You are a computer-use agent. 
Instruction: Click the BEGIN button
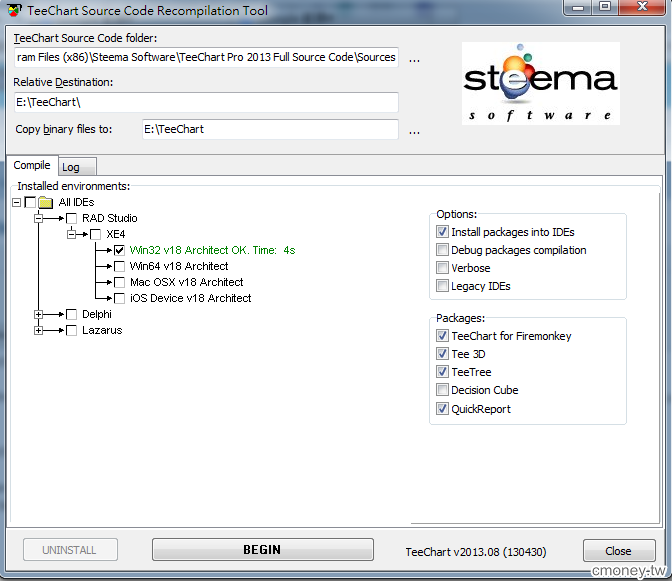pyautogui.click(x=263, y=549)
